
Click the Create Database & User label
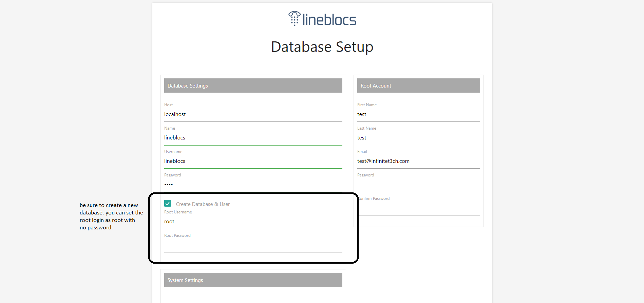tap(203, 204)
